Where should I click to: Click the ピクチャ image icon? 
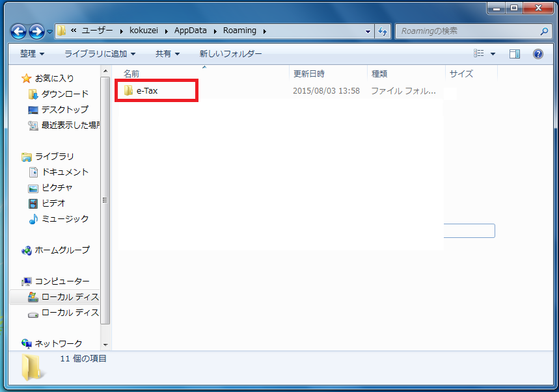click(x=33, y=189)
